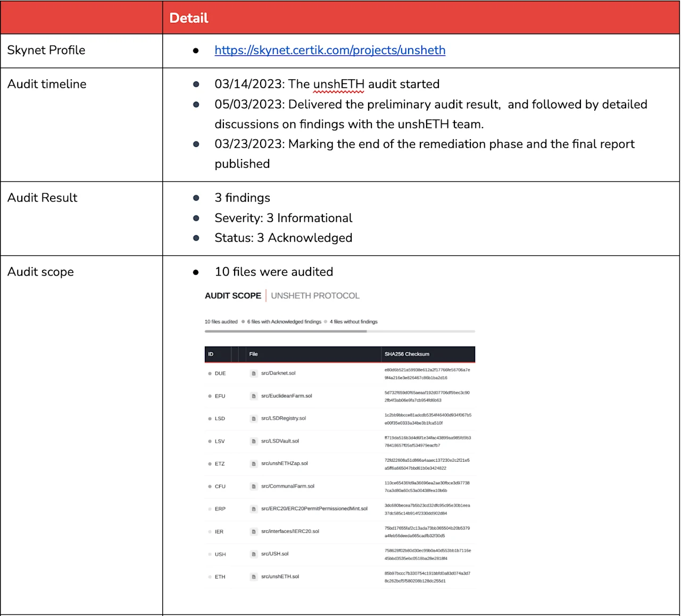681x616 pixels.
Task: Click the file icon beside src/USH.sol
Action: point(254,554)
